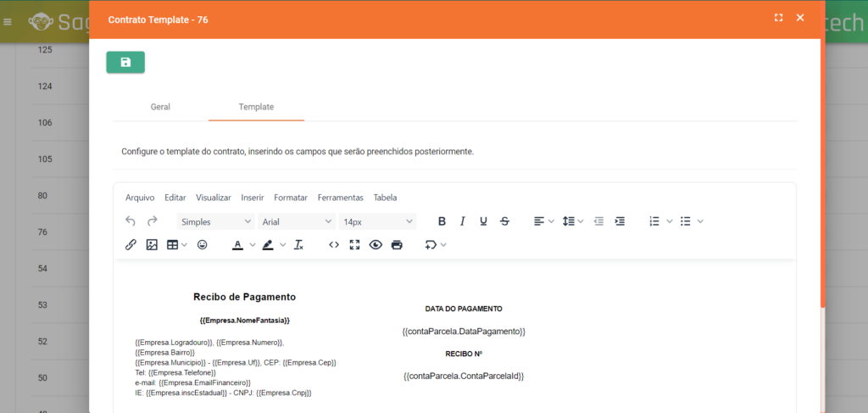Image resolution: width=868 pixels, height=413 pixels.
Task: Switch to the Geral tab
Action: pos(160,107)
